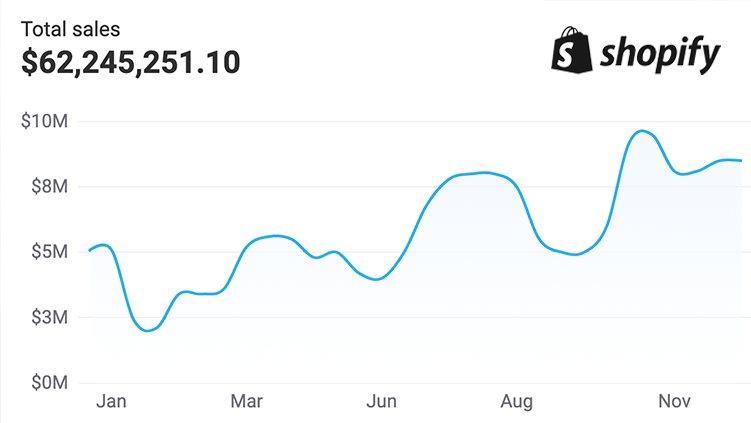Click the sales line start point above Jan
This screenshot has width=751, height=423.
click(x=91, y=250)
